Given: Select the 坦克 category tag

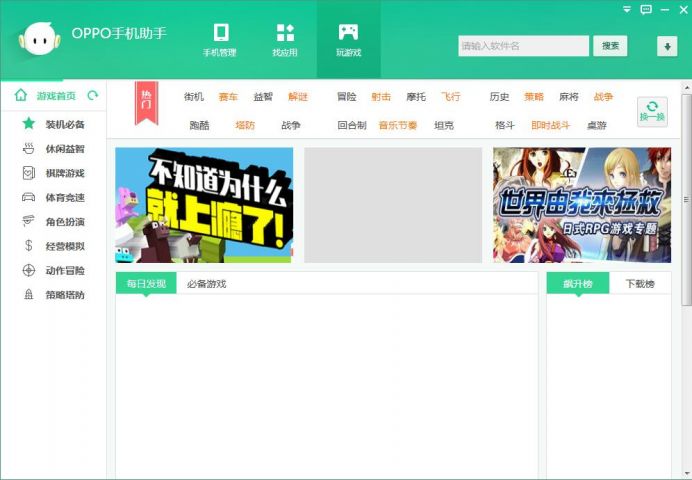Looking at the screenshot, I should pyautogui.click(x=444, y=125).
